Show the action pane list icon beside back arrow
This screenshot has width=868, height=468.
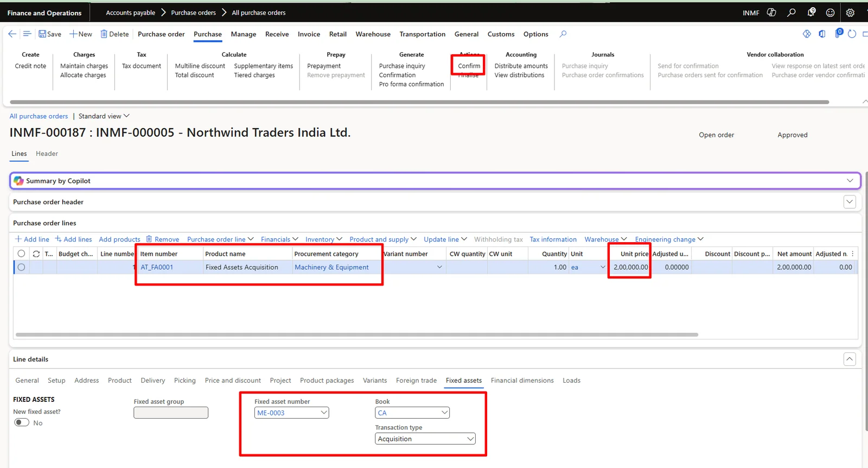pos(27,34)
